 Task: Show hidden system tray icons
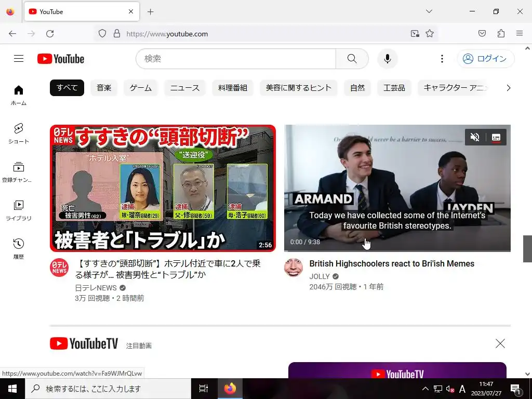425,389
